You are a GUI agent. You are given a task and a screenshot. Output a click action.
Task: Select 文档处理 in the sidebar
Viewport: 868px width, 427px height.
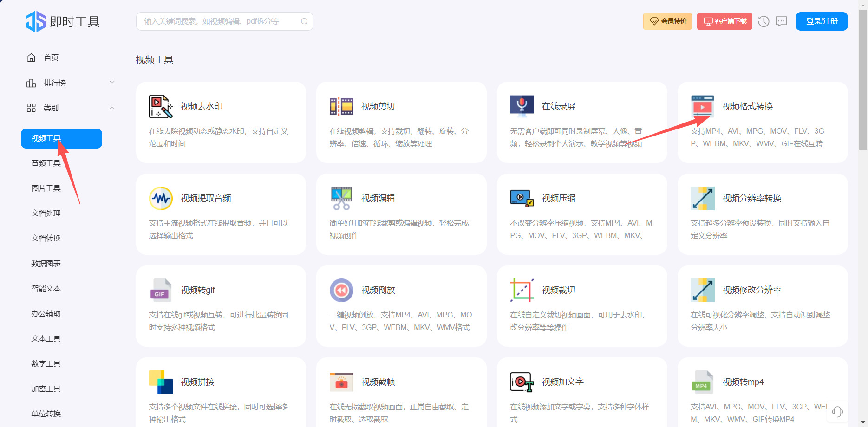click(x=46, y=213)
